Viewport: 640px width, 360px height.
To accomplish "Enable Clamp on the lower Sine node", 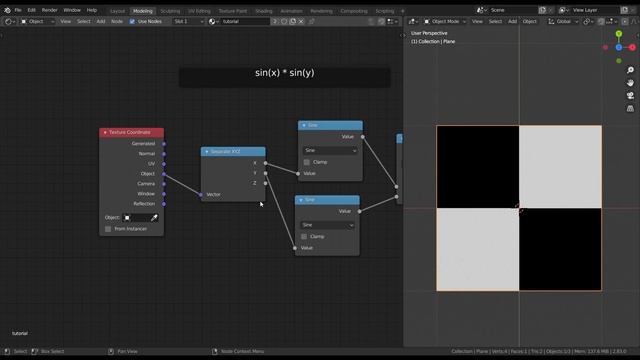I will click(x=304, y=237).
